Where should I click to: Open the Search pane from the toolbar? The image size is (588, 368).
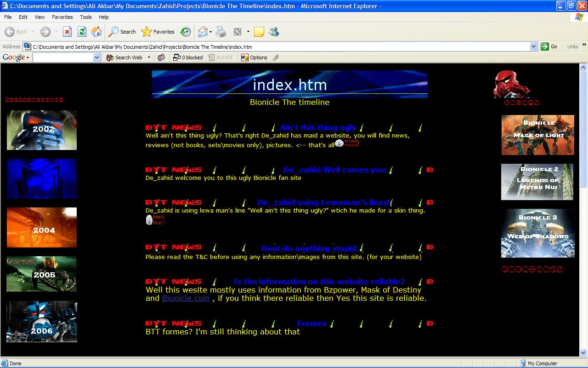click(x=122, y=32)
